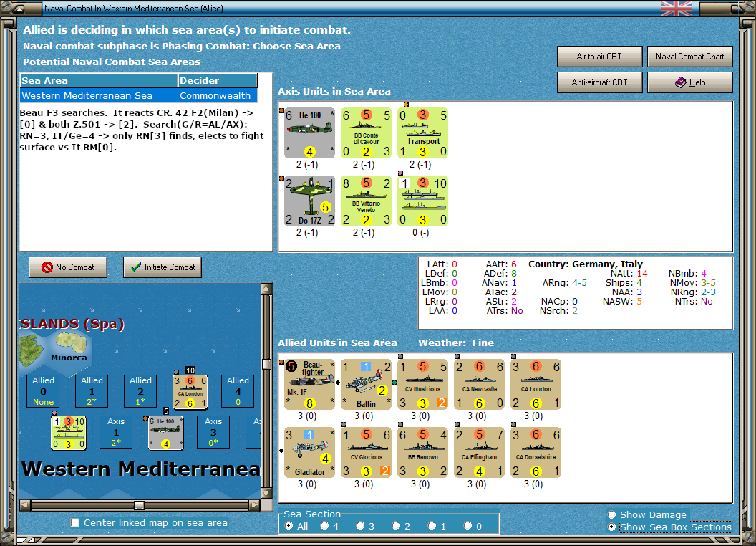Click the Sea Area column header
Image resolution: width=756 pixels, height=546 pixels.
[99, 81]
